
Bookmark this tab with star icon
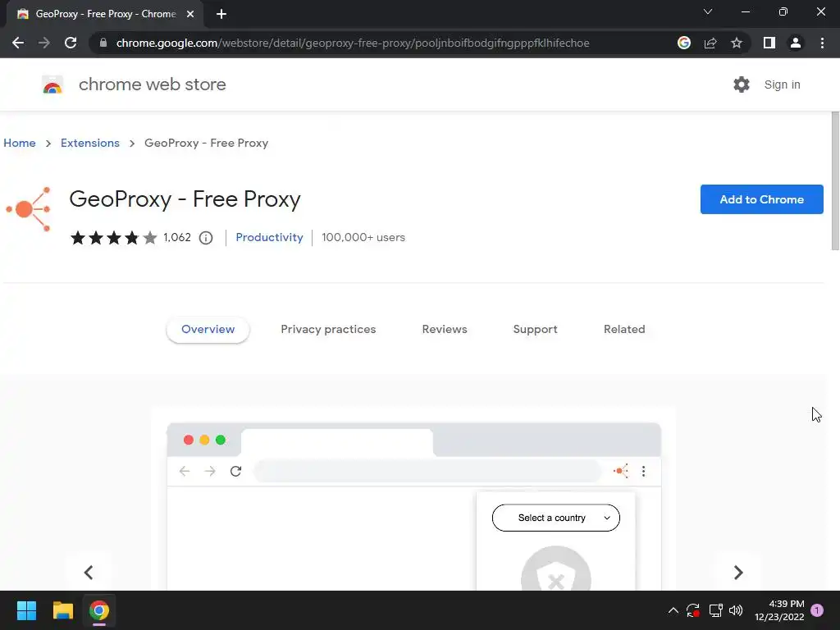(x=737, y=43)
